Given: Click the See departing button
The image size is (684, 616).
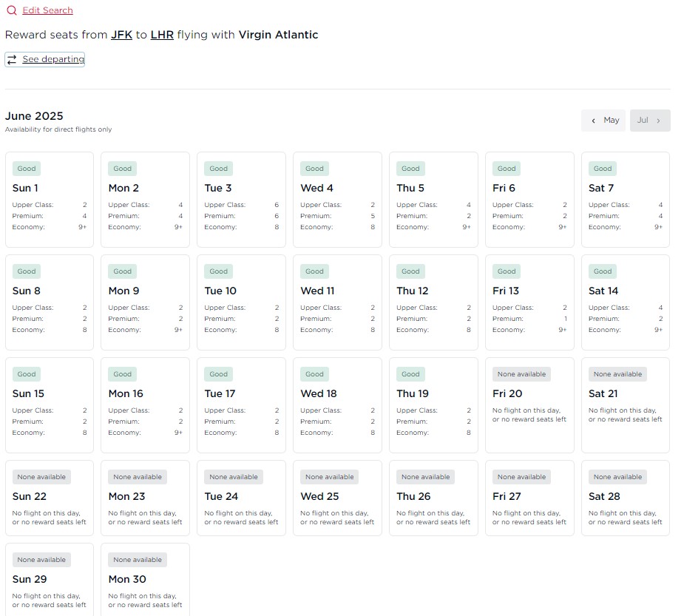Looking at the screenshot, I should [45, 59].
